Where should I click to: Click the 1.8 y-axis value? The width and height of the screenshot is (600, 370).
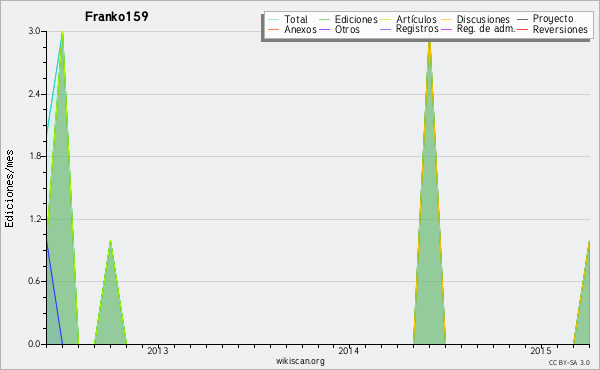[34, 156]
